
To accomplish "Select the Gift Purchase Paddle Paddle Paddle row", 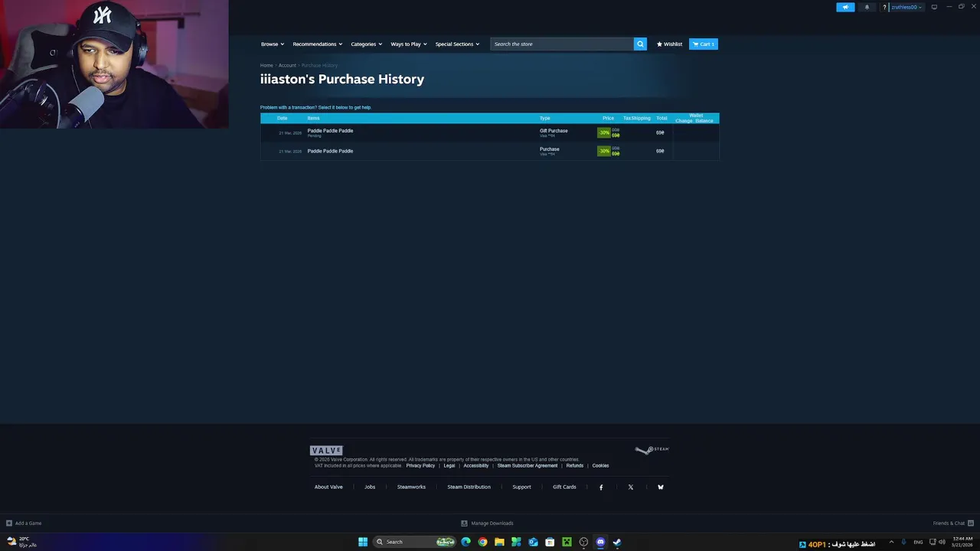I will (489, 132).
